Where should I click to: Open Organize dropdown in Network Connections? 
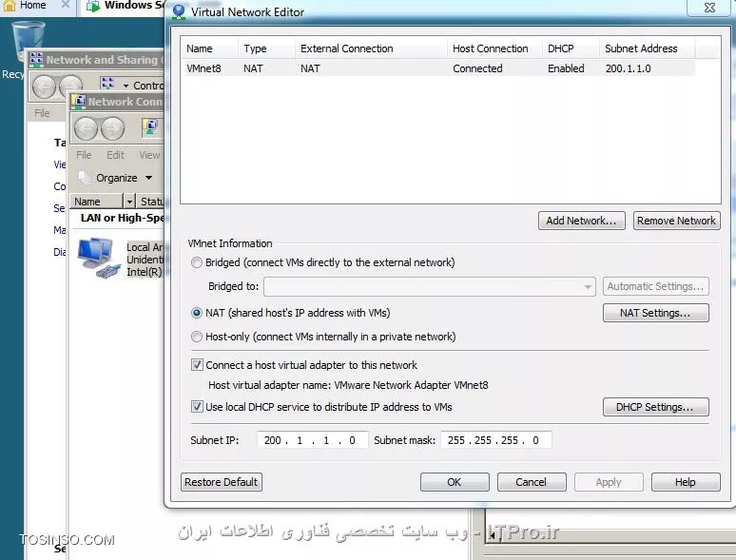coord(148,178)
